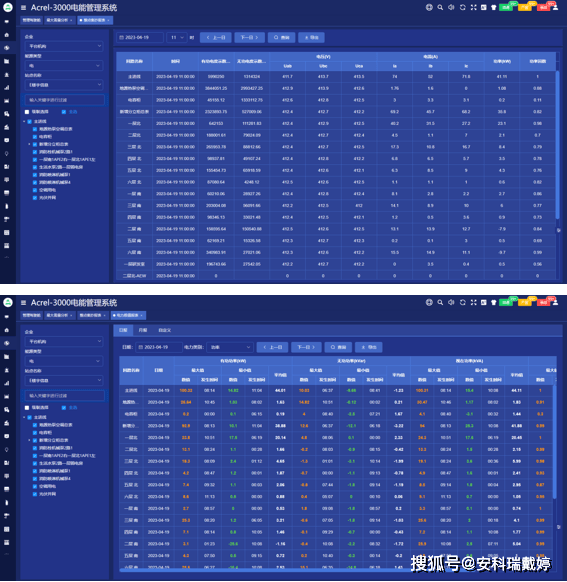Screen dimensions: 567x582
Task: Click the magnifier search icon in lower header
Action: (440, 302)
